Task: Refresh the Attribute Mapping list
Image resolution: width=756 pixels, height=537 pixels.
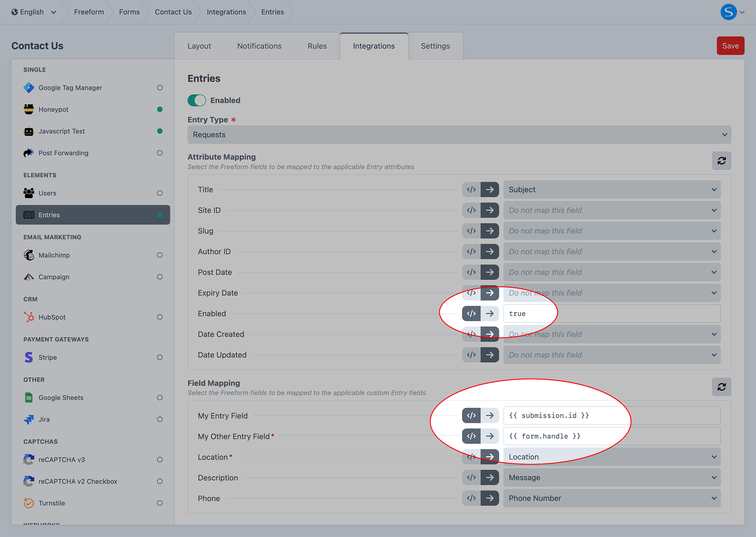Action: (x=722, y=160)
